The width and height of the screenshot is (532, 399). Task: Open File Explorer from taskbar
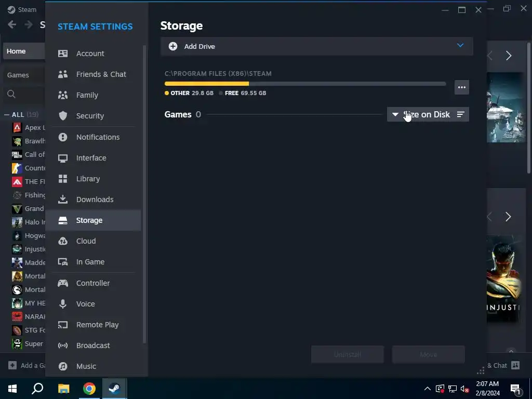(x=63, y=389)
